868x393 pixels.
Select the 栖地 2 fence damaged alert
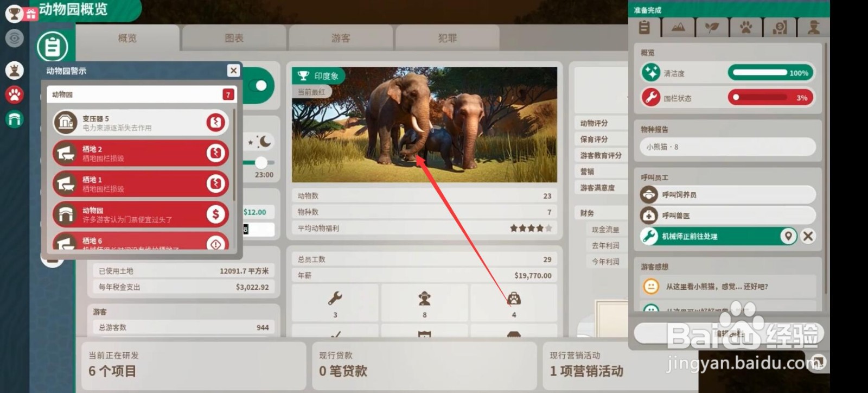pos(141,153)
